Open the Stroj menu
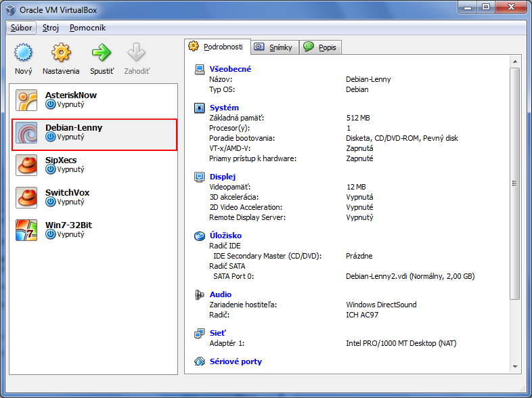The image size is (532, 398). click(x=51, y=28)
